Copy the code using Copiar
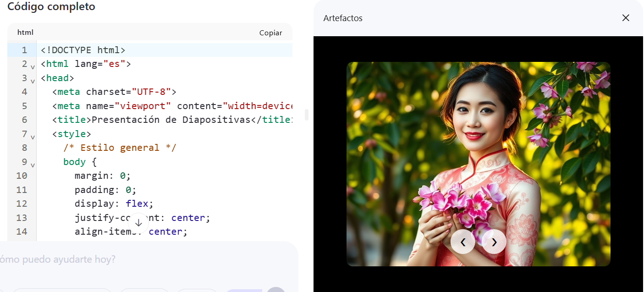 coord(270,33)
